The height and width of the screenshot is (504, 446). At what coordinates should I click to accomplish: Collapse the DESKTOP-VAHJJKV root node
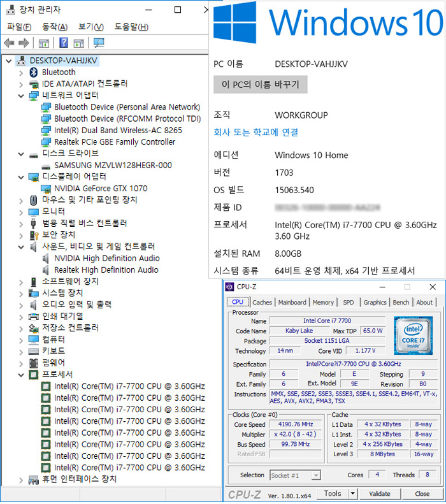click(x=9, y=61)
